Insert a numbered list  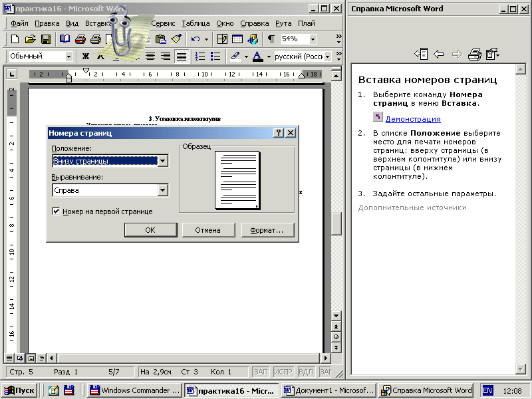coord(200,57)
